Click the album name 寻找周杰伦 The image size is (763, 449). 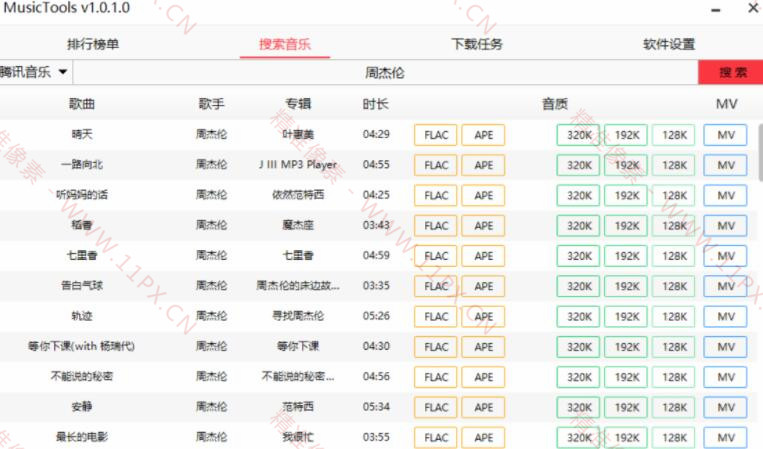[298, 316]
